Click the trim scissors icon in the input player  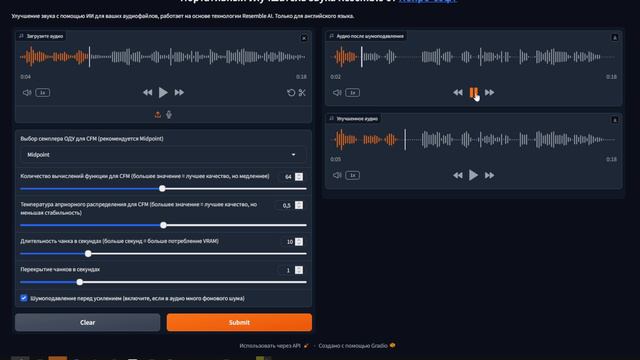point(302,93)
